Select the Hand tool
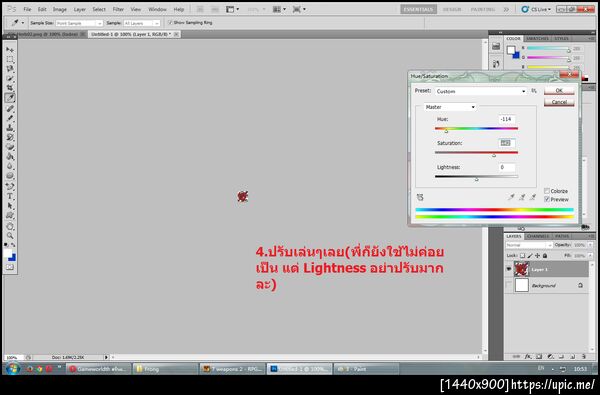600x395 pixels. coord(10,226)
